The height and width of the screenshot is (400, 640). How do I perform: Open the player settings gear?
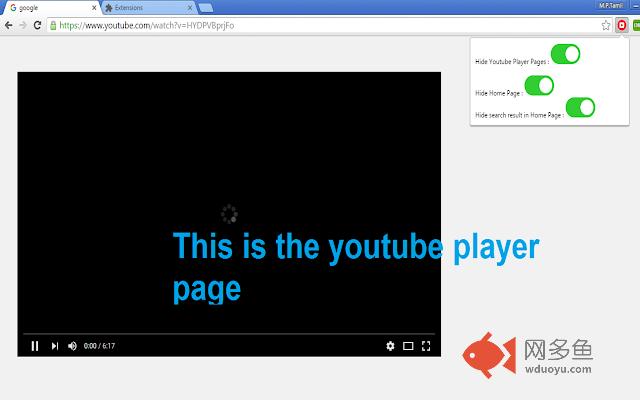click(390, 346)
